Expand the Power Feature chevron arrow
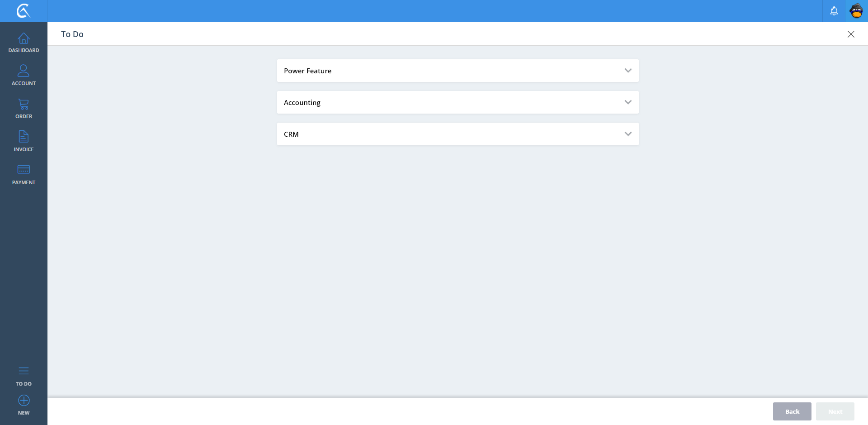The image size is (868, 425). click(x=627, y=71)
